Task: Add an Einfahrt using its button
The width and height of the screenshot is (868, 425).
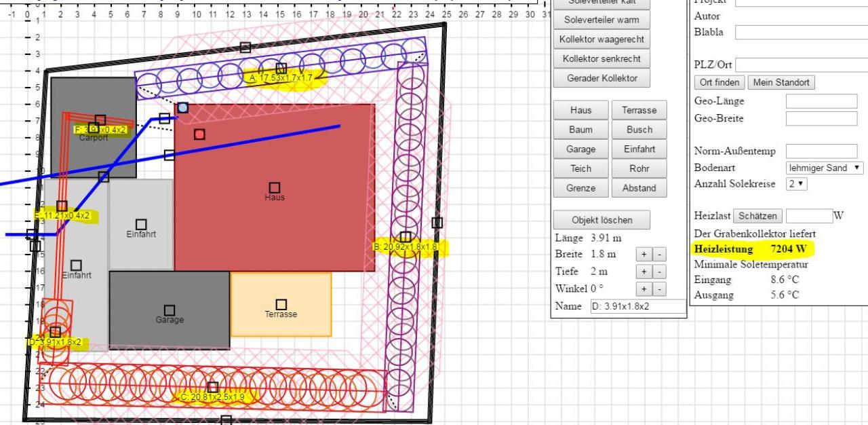Action: point(639,149)
